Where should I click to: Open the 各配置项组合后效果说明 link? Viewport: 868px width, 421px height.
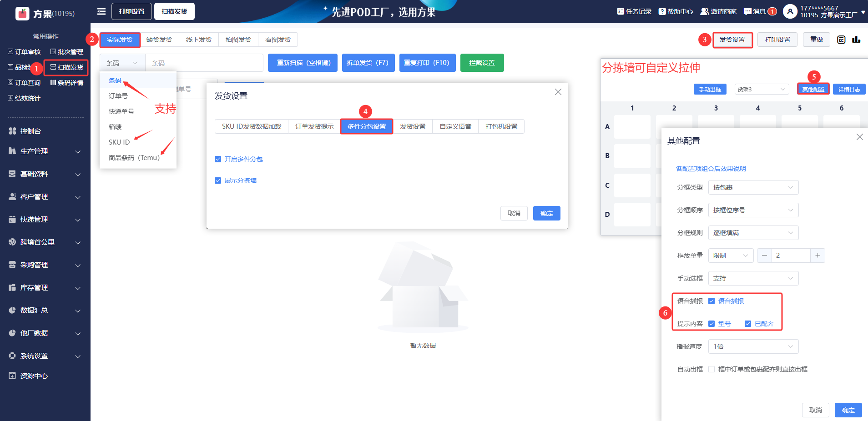[x=711, y=169]
